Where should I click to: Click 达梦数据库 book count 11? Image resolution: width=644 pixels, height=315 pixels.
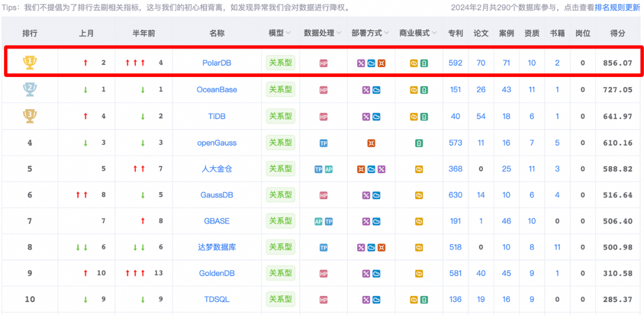click(558, 247)
